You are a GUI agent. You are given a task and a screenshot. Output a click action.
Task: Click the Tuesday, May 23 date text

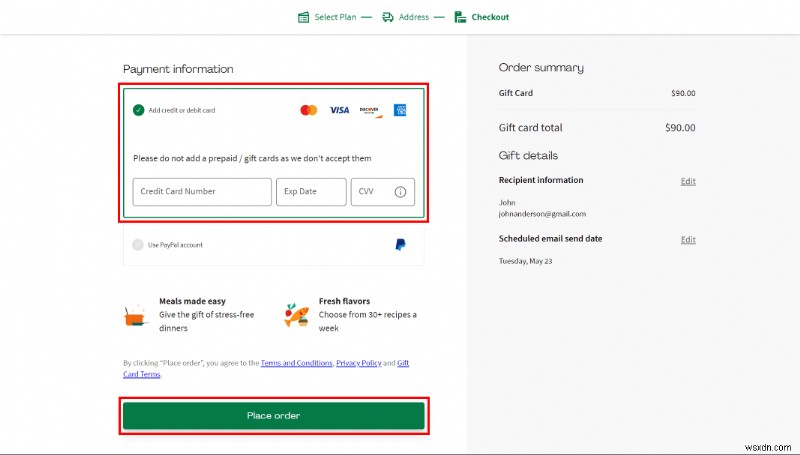click(x=526, y=261)
